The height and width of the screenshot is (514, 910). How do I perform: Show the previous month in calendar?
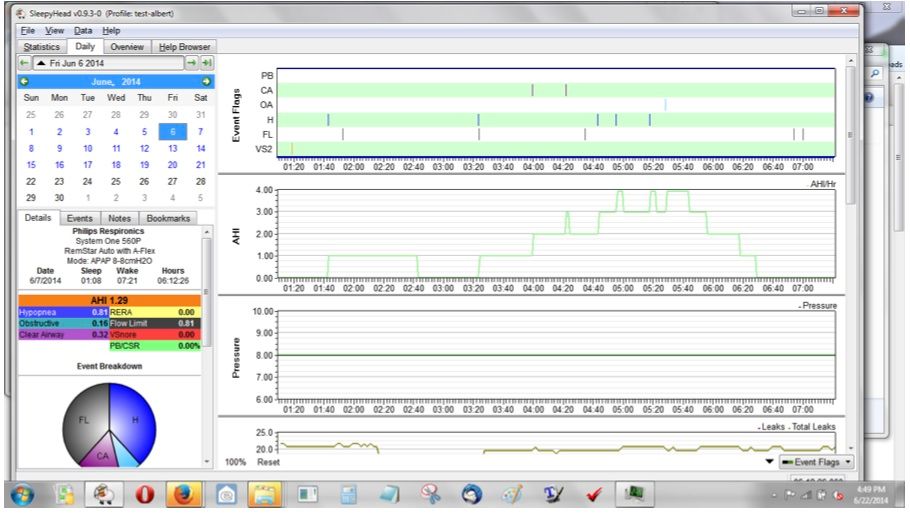pos(24,82)
